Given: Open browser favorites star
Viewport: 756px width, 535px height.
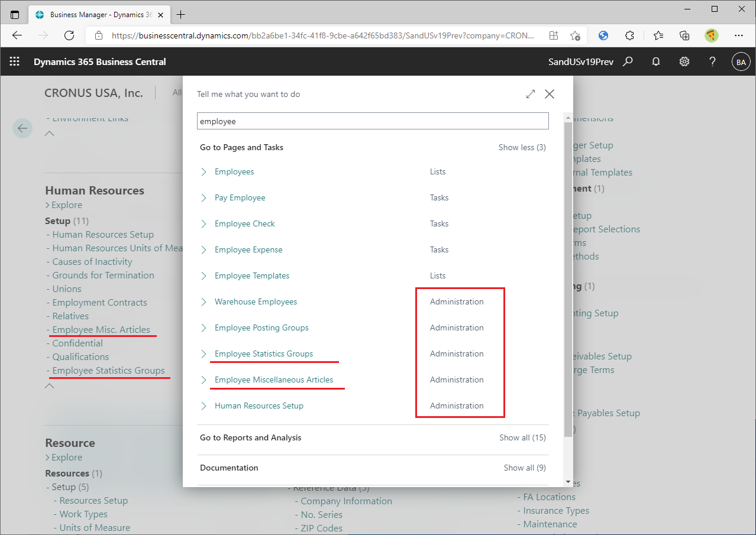Looking at the screenshot, I should (x=658, y=35).
